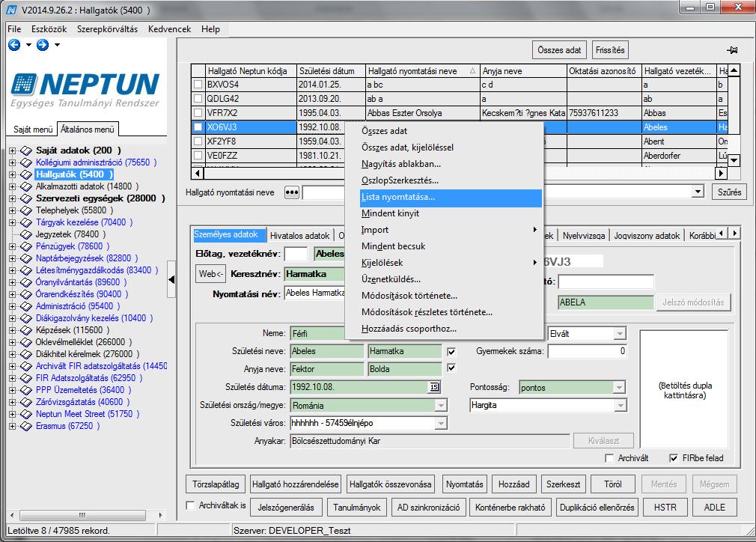Image resolution: width=756 pixels, height=542 pixels.
Task: Switch to the Hivatalos adatok tab
Action: pos(300,235)
